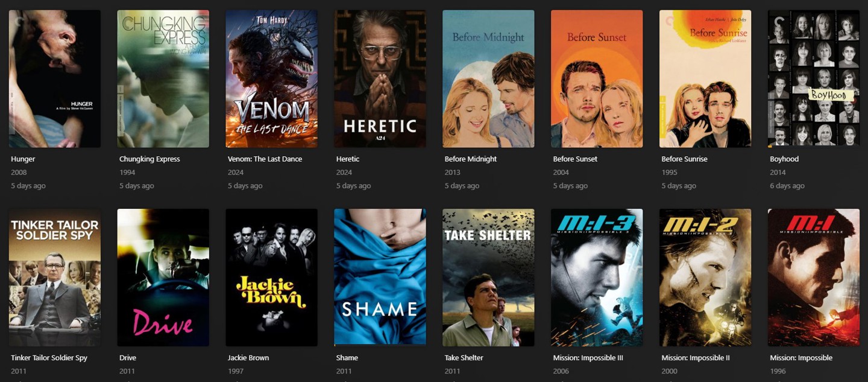Select the Mission: Impossible III poster
The width and height of the screenshot is (868, 382).
597,278
